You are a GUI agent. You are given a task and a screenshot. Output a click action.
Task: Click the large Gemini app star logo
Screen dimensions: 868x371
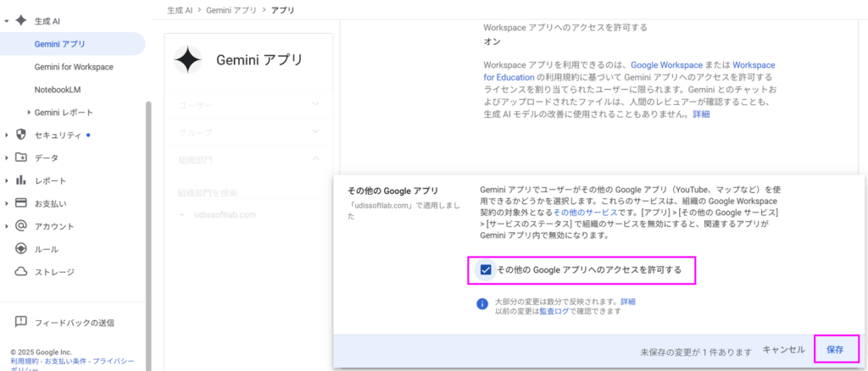pyautogui.click(x=187, y=59)
